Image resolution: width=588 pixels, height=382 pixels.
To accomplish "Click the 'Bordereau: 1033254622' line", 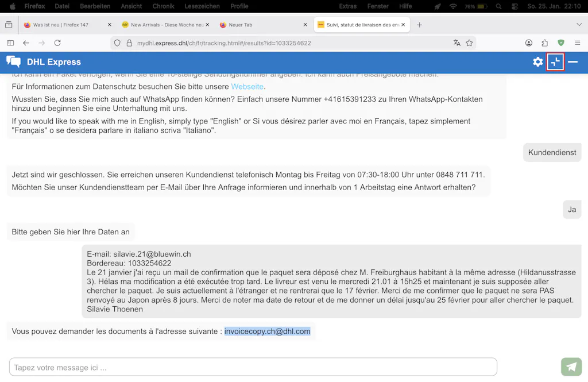I will pos(129,263).
